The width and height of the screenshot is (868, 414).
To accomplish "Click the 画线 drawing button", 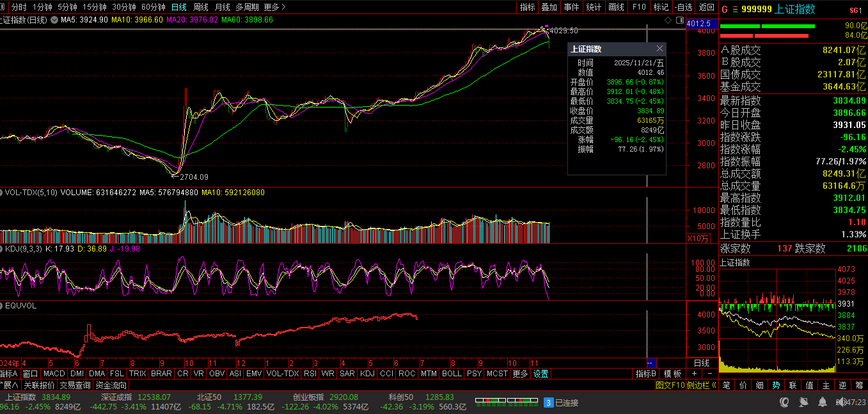I will coord(616,7).
